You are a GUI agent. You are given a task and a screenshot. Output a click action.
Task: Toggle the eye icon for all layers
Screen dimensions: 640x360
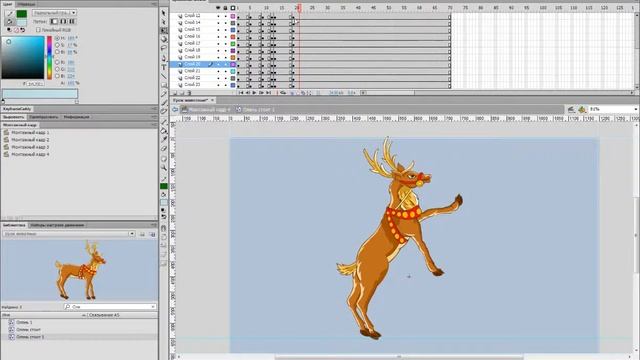click(x=218, y=8)
